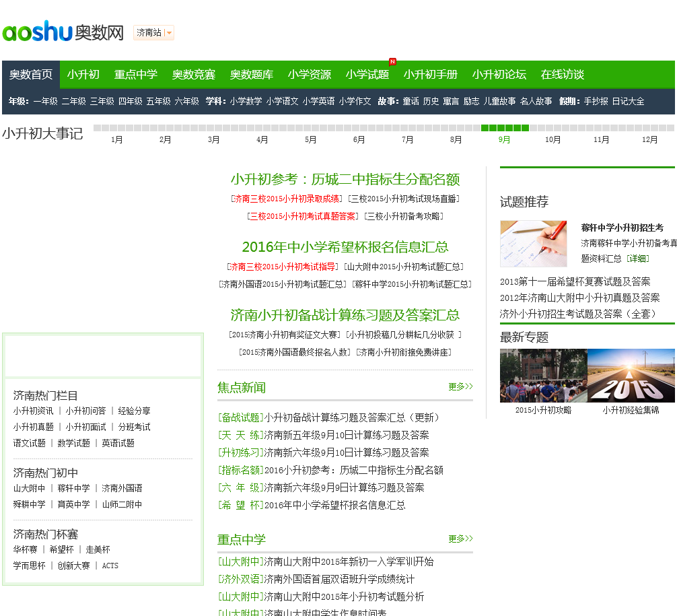This screenshot has width=677, height=616.
Task: Open 经验分享 sidebar link
Action: click(135, 411)
